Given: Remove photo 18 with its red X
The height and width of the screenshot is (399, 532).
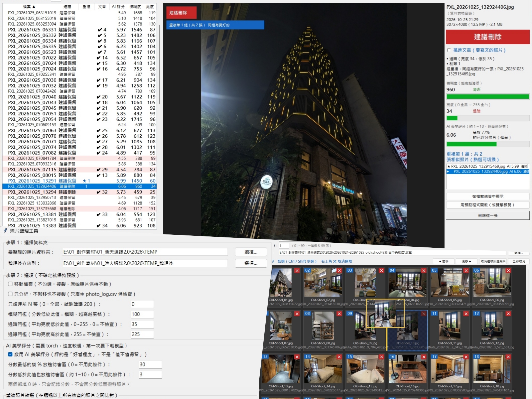Looking at the screenshot, I should coord(508,357).
